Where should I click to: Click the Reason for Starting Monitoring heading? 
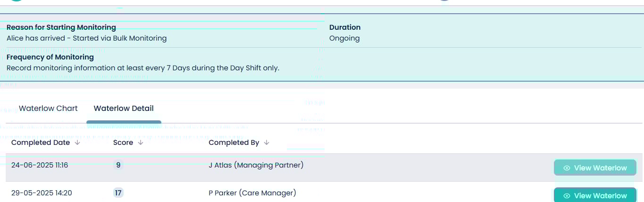point(61,27)
